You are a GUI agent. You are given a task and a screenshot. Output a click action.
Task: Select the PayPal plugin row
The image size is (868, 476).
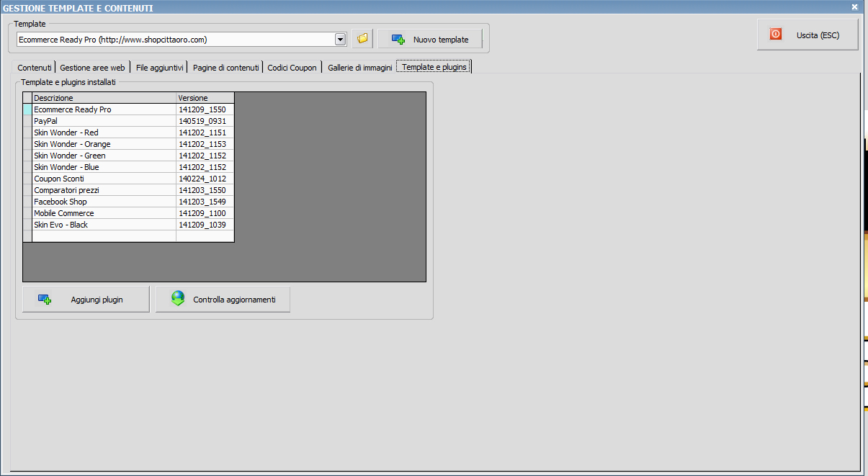point(129,121)
